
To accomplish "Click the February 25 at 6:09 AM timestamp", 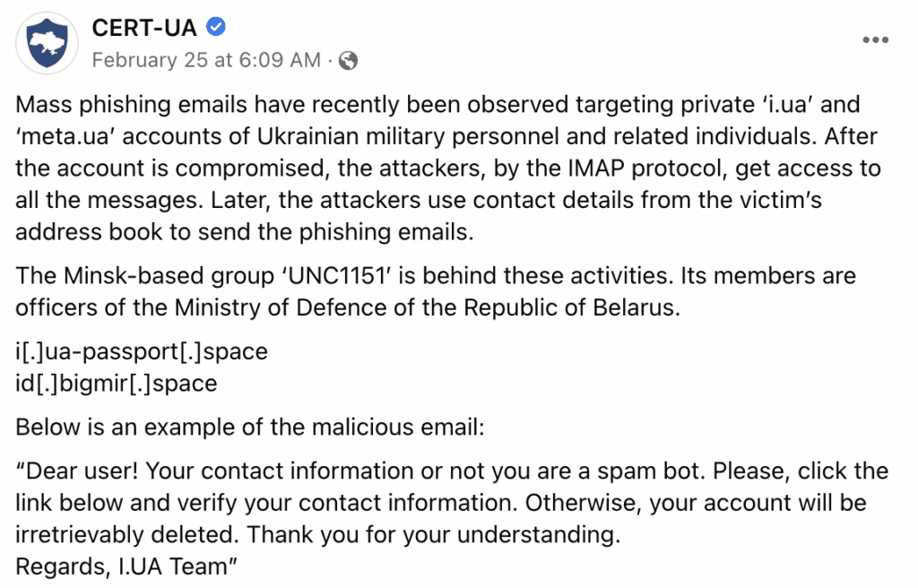I will pyautogui.click(x=206, y=60).
